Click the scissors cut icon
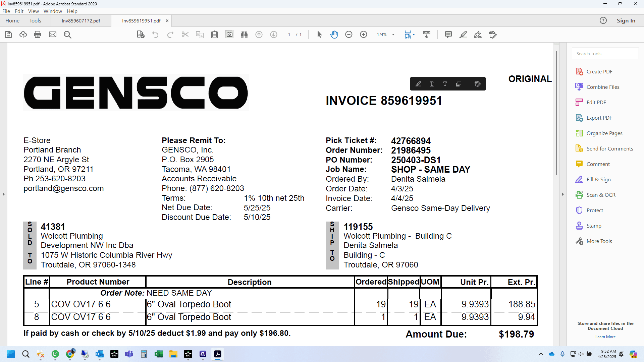 point(185,35)
